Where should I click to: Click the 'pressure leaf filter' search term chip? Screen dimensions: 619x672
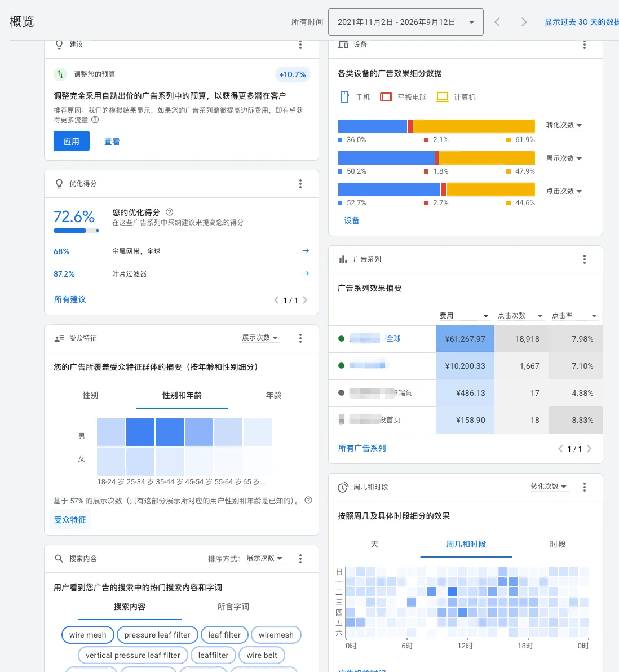tap(157, 635)
